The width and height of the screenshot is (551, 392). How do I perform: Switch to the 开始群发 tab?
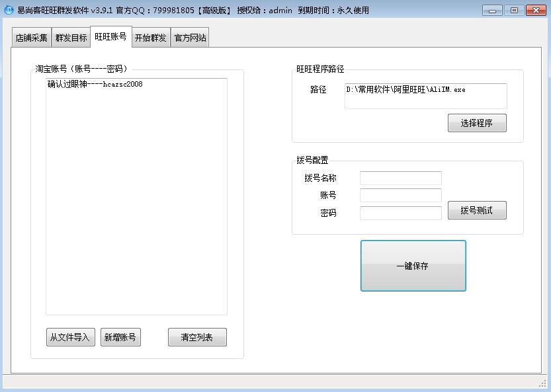point(150,37)
